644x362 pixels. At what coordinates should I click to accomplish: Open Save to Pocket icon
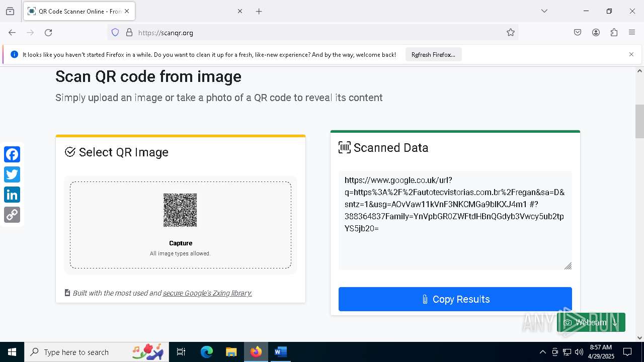(578, 33)
